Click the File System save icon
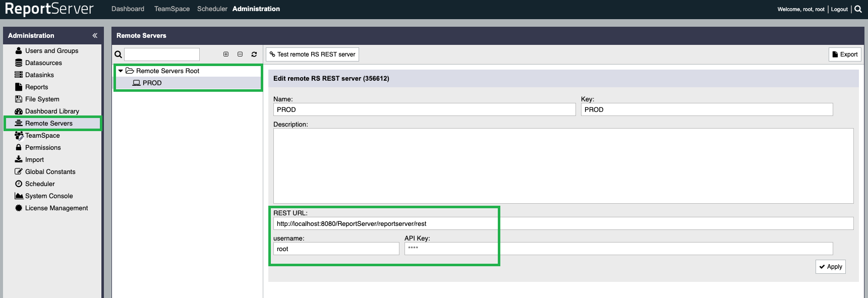 (x=19, y=99)
